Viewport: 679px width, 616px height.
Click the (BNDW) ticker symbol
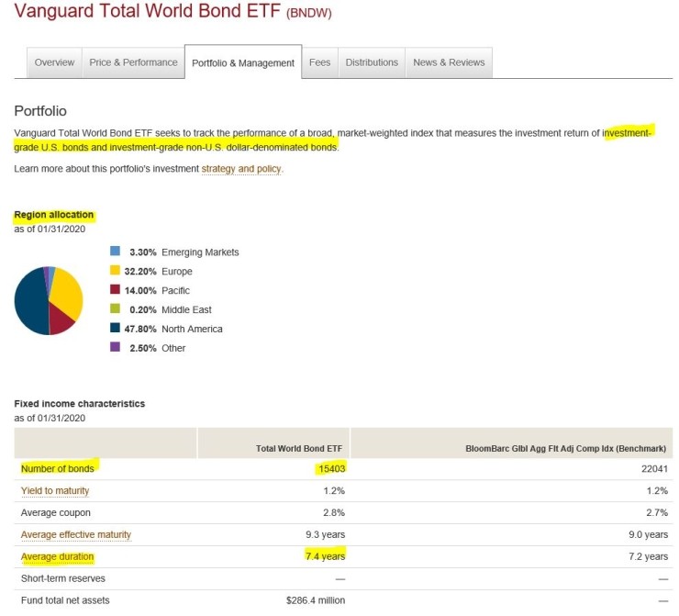click(308, 13)
